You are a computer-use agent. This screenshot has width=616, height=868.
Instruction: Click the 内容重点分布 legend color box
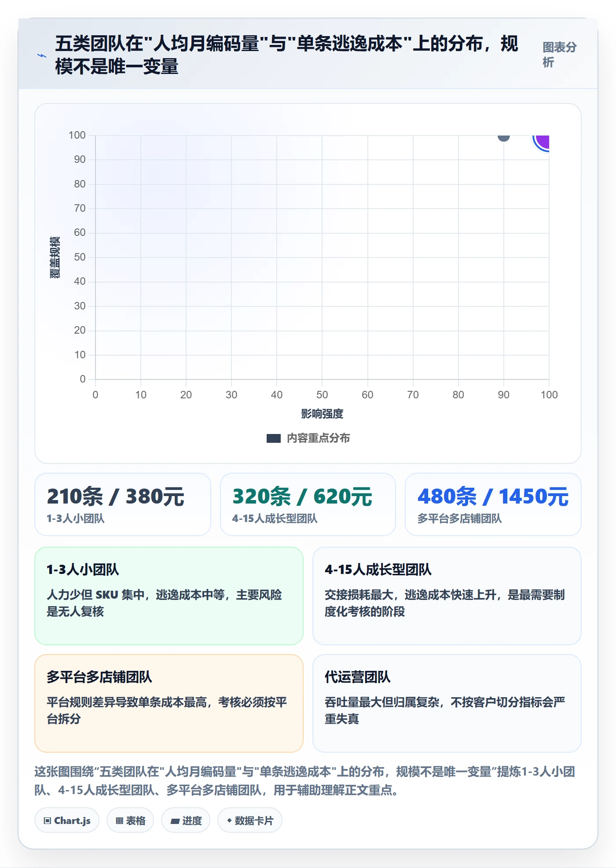[273, 438]
